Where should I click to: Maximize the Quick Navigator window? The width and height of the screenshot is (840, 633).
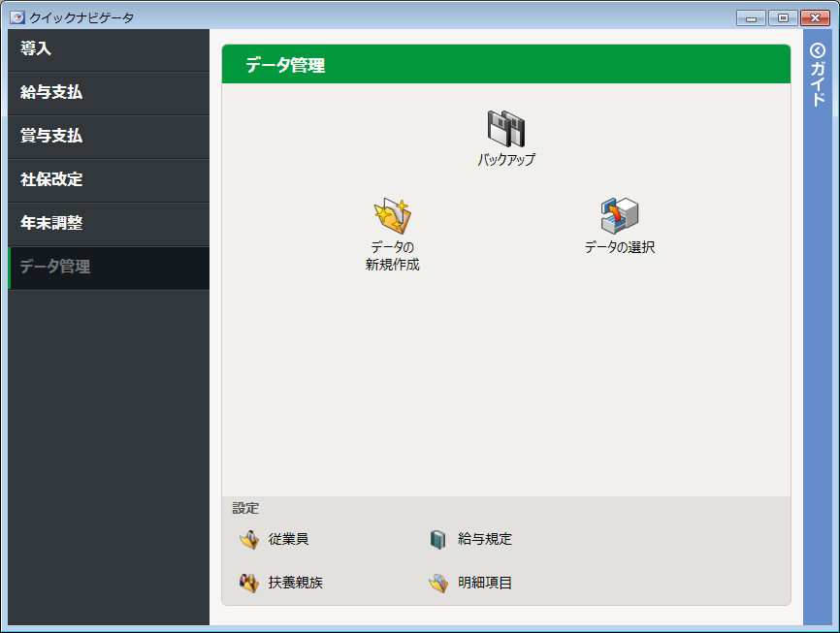coord(782,17)
